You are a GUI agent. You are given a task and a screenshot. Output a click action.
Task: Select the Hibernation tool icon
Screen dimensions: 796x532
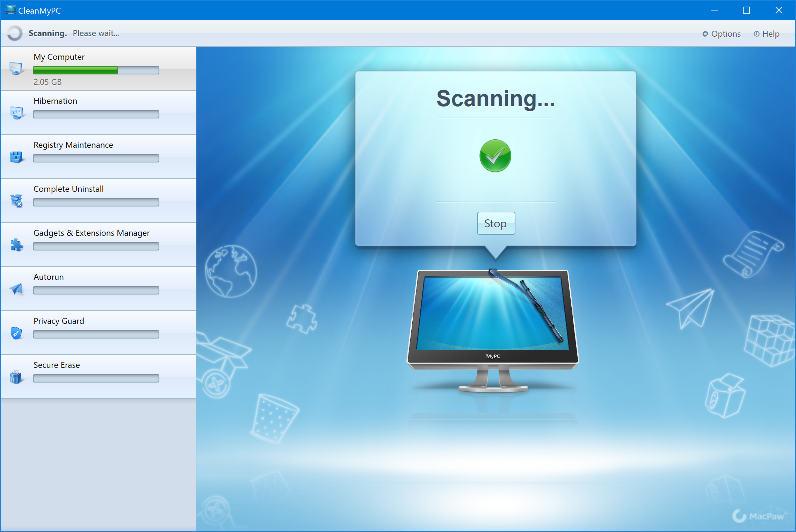click(16, 110)
